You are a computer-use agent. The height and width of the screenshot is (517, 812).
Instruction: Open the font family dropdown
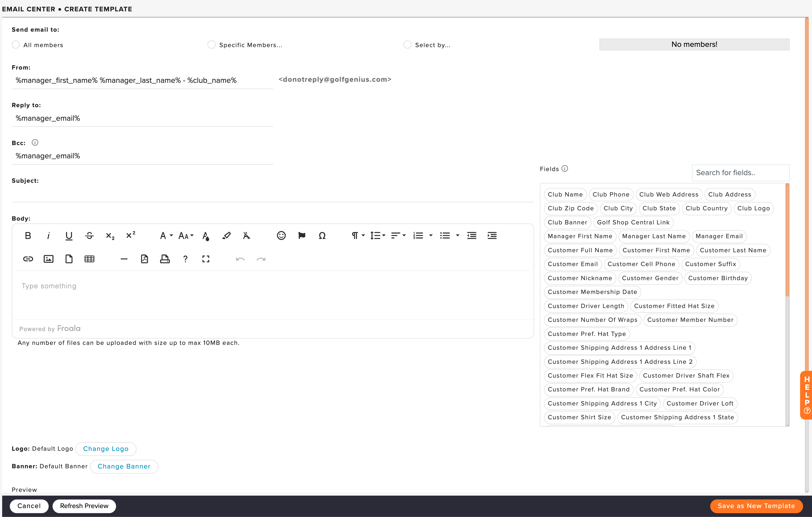tap(166, 236)
